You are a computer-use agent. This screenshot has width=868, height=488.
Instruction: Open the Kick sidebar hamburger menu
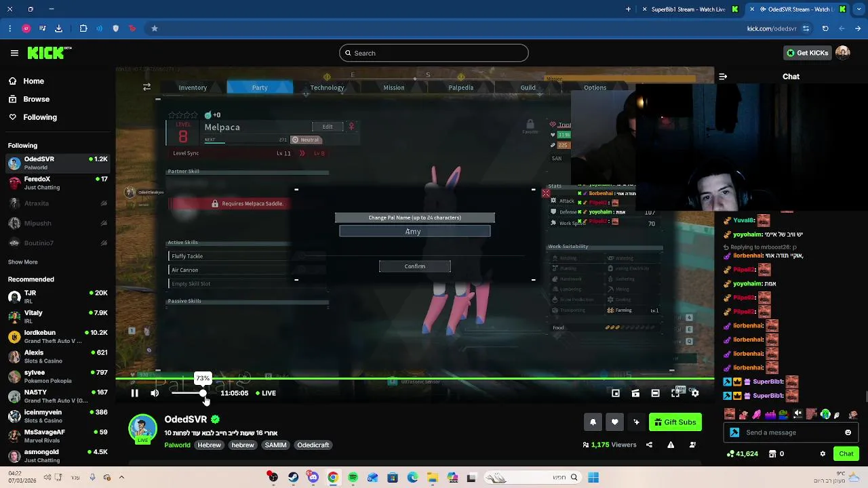coord(14,53)
